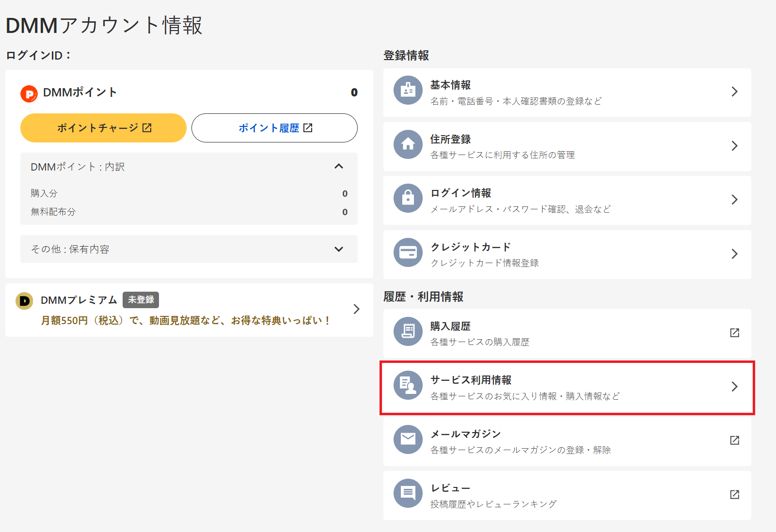Click the ポイントチャージ button
The height and width of the screenshot is (532, 776).
tap(103, 128)
